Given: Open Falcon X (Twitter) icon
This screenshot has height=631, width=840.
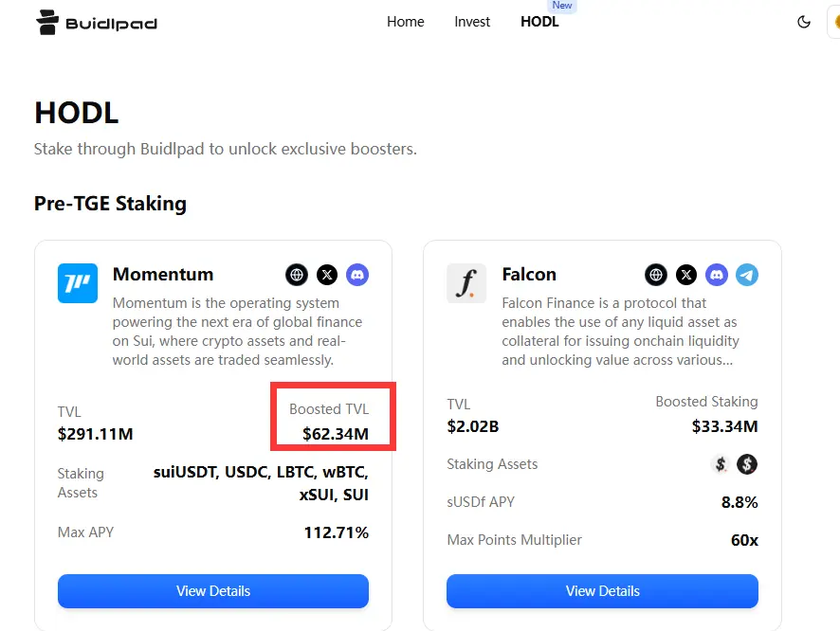Looking at the screenshot, I should pyautogui.click(x=686, y=275).
